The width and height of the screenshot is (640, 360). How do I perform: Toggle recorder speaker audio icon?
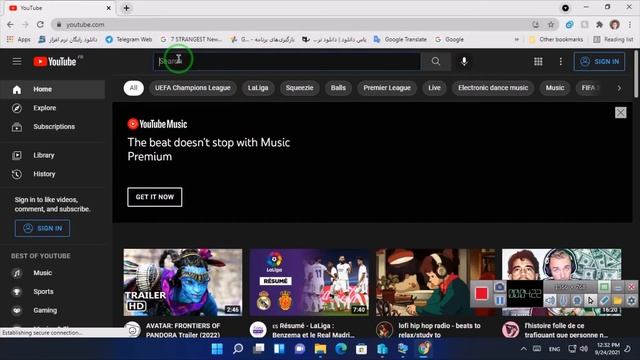click(550, 301)
